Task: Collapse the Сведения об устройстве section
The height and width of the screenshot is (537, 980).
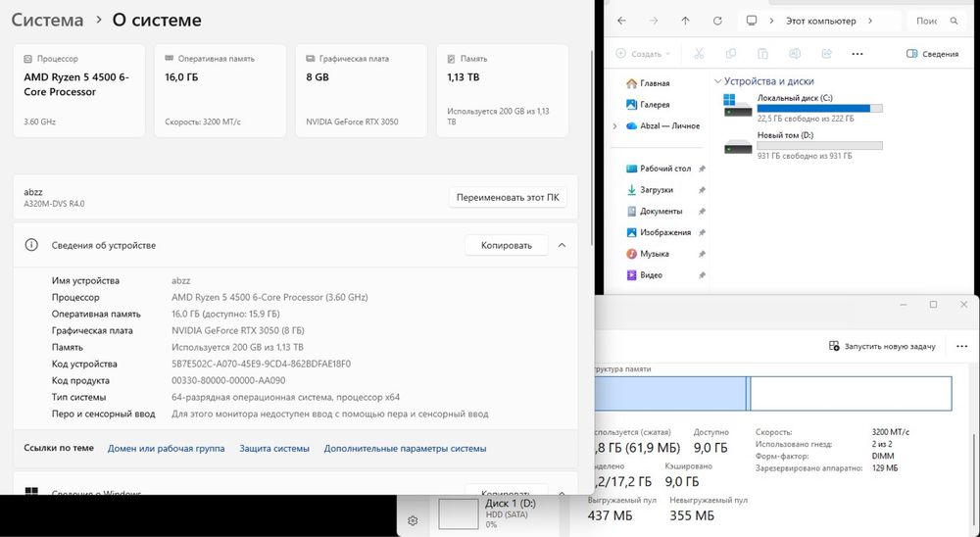Action: click(562, 245)
